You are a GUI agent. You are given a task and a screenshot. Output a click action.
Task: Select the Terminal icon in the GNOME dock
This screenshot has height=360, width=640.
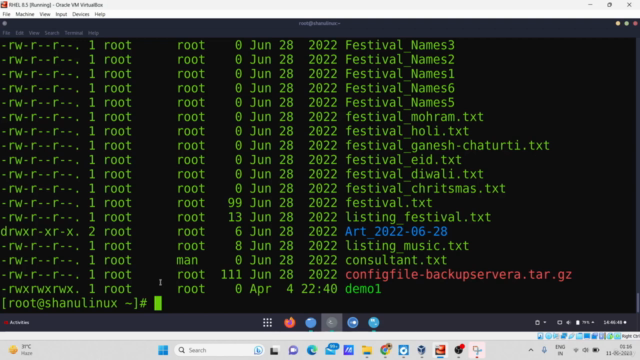pyautogui.click(x=331, y=322)
